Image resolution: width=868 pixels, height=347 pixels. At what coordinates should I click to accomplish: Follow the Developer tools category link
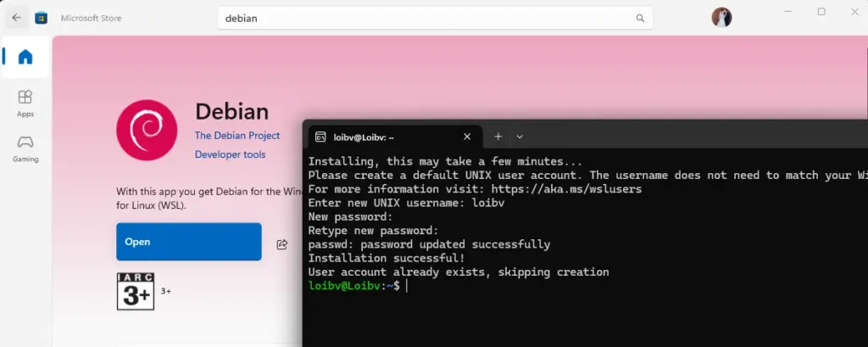point(230,154)
